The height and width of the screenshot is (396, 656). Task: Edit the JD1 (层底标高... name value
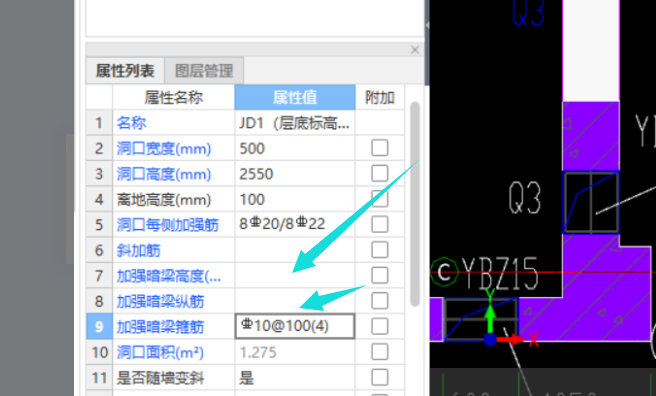pyautogui.click(x=295, y=123)
